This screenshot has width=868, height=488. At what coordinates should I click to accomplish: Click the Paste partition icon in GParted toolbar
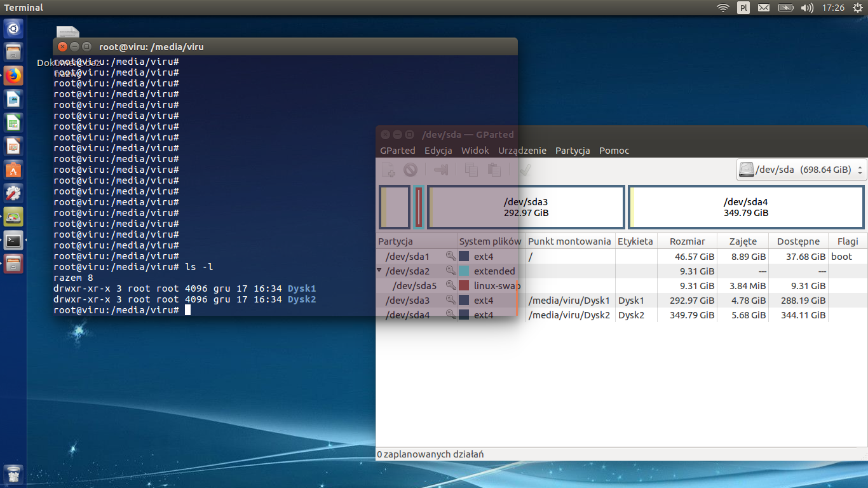click(x=494, y=170)
